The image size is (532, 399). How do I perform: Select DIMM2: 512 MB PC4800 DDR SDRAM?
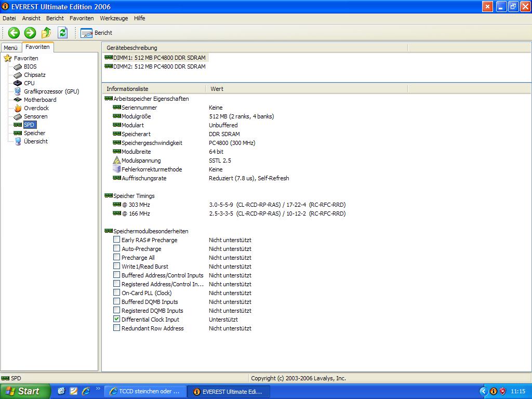click(x=155, y=66)
